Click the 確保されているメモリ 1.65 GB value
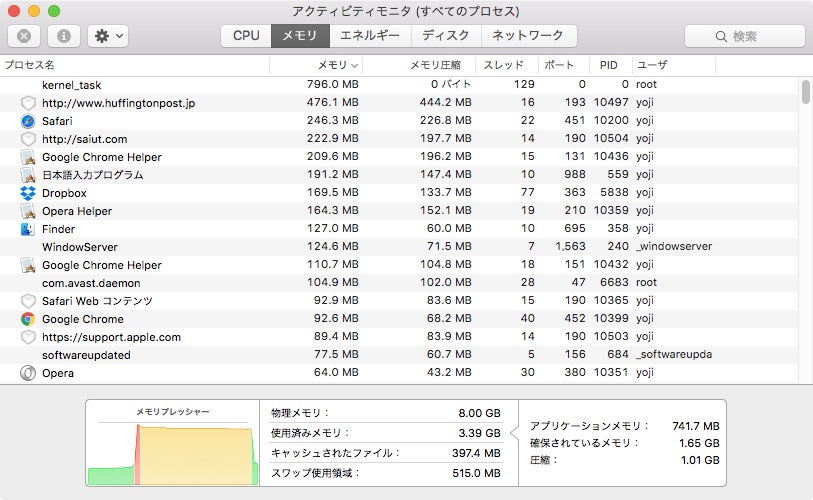 699,443
